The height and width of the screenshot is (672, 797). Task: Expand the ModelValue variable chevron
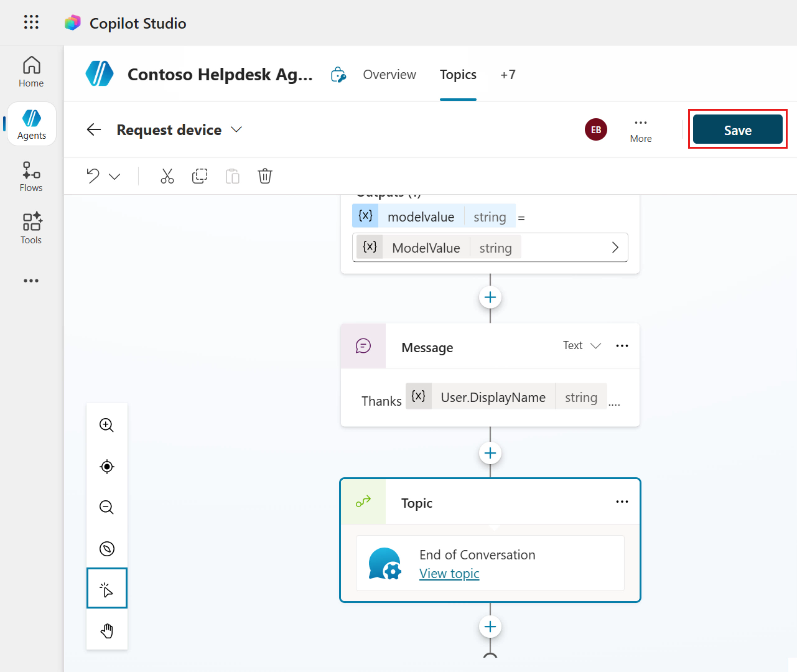615,248
